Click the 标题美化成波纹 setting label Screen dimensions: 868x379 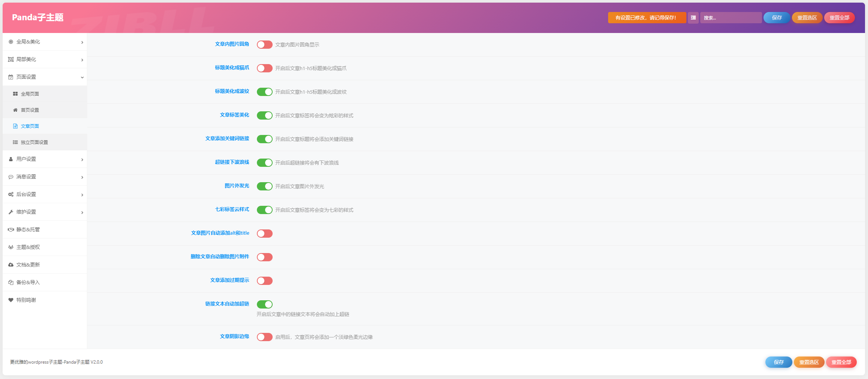point(232,91)
